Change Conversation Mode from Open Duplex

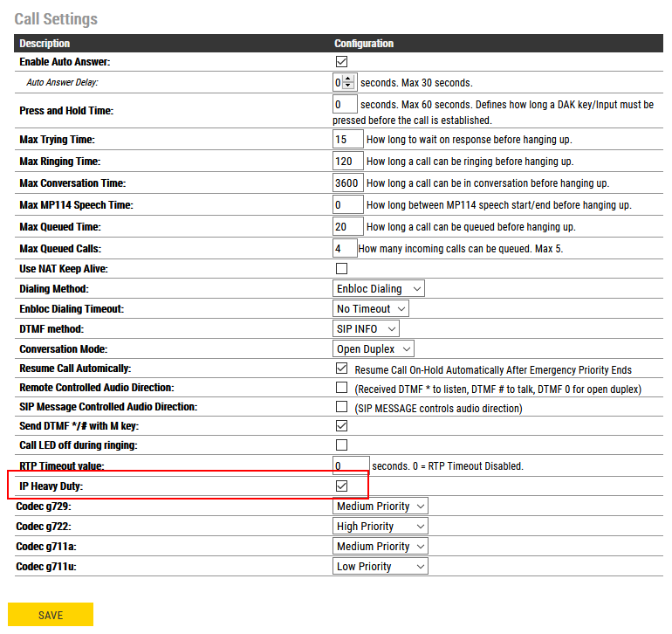pyautogui.click(x=375, y=349)
